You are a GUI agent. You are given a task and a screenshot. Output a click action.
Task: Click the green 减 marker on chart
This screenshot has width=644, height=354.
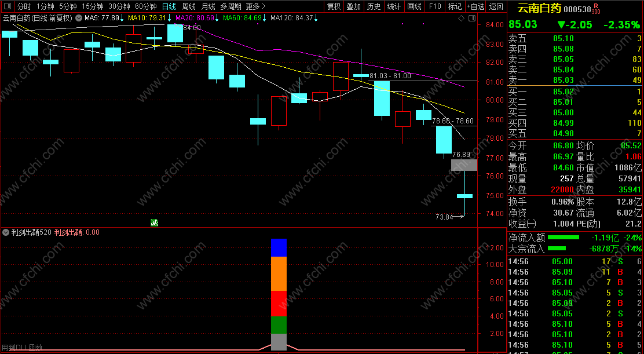point(154,223)
